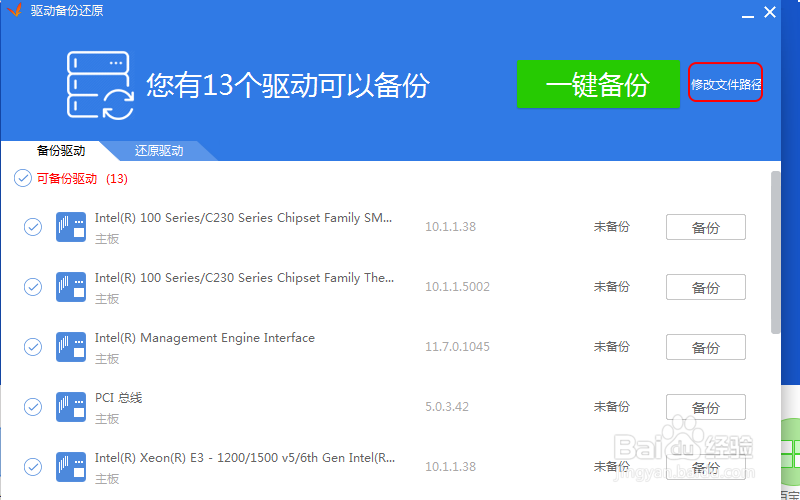The width and height of the screenshot is (800, 500).
Task: Switch to the 还原驱动 tab
Action: (x=159, y=151)
